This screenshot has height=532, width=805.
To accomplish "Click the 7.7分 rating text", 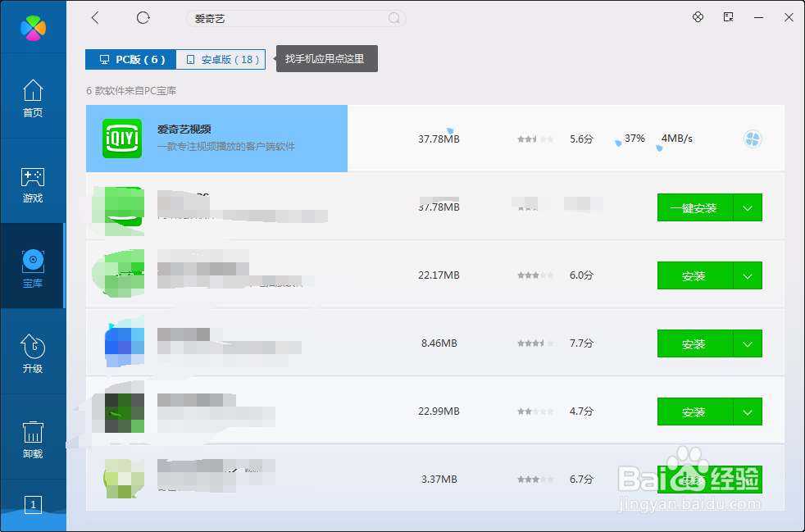I will pos(581,343).
